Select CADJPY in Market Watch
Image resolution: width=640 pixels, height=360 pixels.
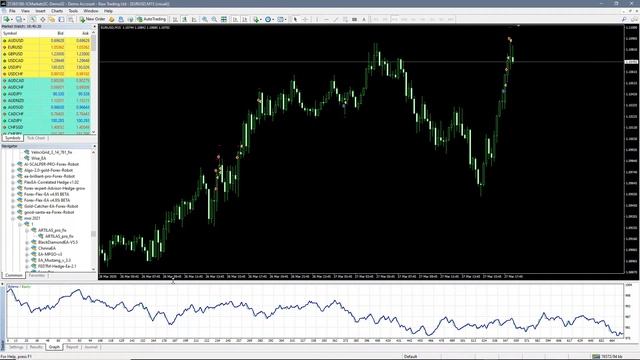point(47,121)
